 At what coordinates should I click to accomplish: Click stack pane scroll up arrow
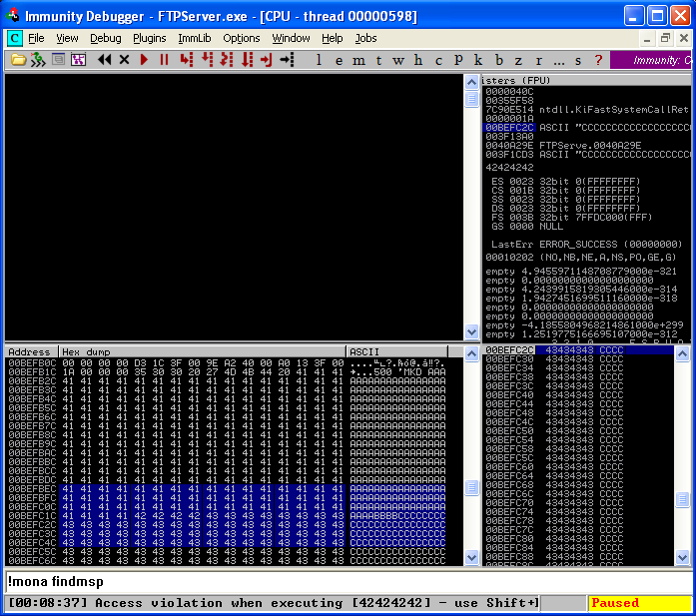coord(682,353)
